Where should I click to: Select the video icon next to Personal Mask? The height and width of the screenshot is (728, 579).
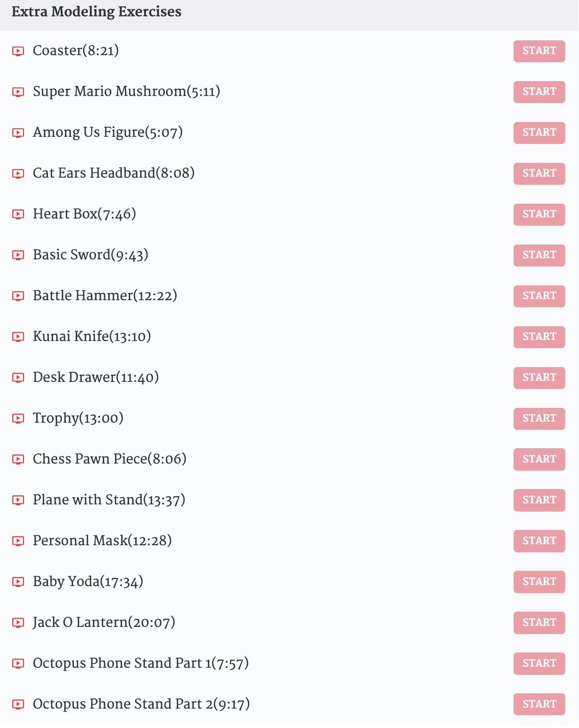pos(18,541)
